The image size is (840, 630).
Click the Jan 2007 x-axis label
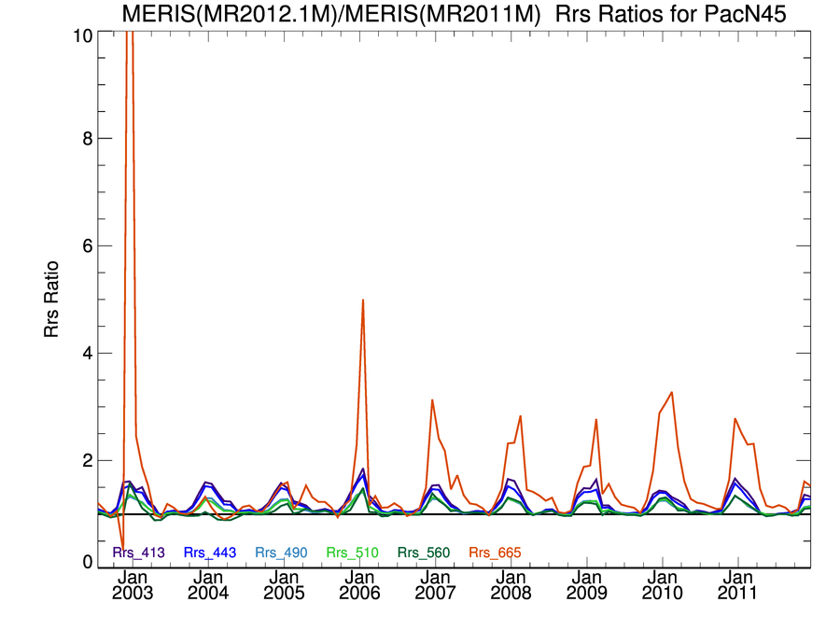(x=435, y=585)
